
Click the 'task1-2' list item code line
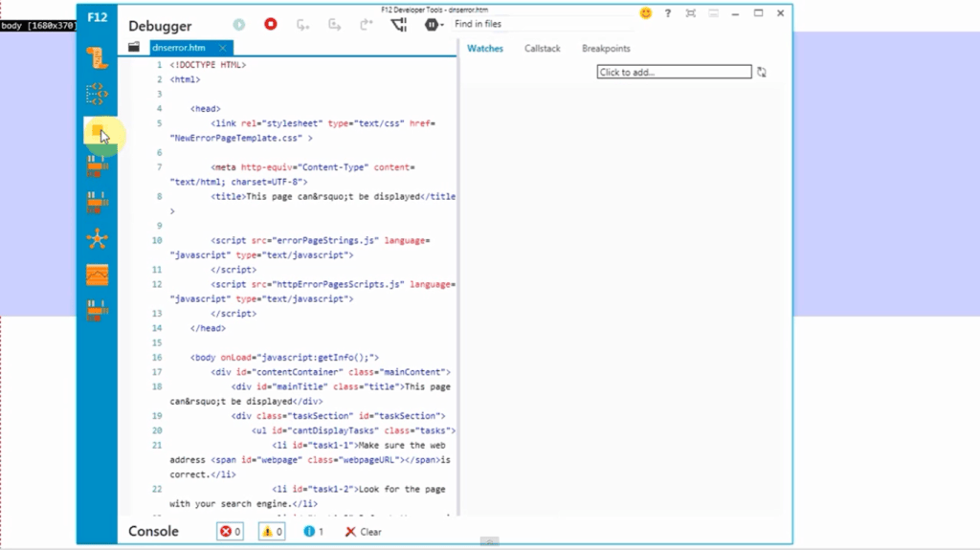(x=359, y=490)
